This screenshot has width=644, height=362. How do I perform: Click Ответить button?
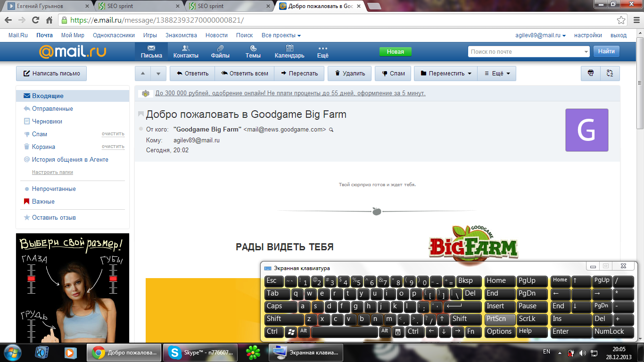click(x=192, y=74)
